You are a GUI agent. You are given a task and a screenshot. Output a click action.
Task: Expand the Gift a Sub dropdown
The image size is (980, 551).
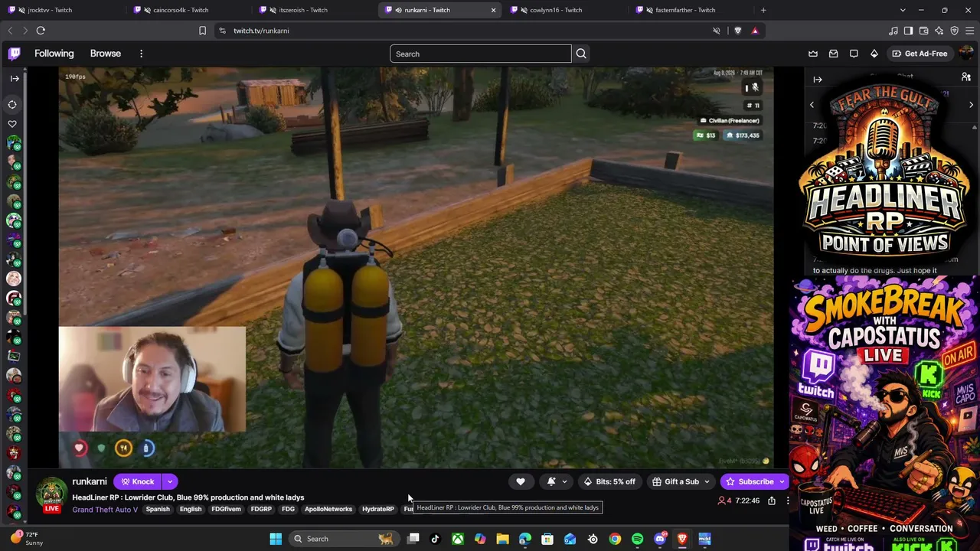[707, 481]
